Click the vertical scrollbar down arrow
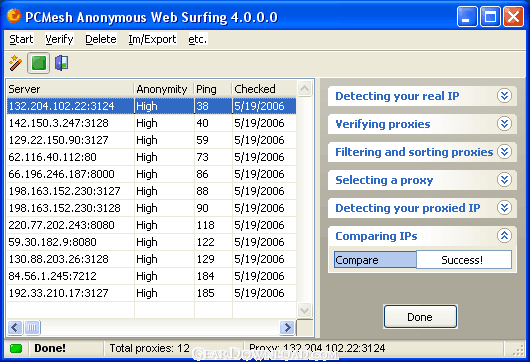 305,310
